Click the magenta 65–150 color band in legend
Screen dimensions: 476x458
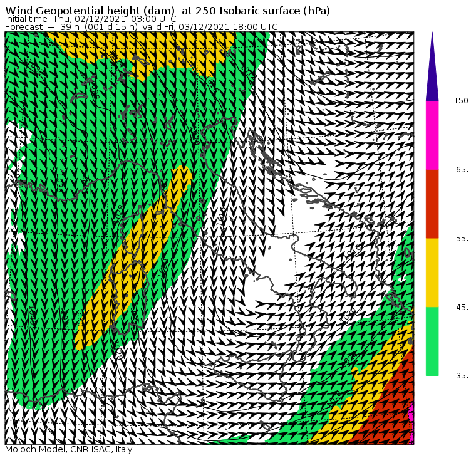[432, 135]
